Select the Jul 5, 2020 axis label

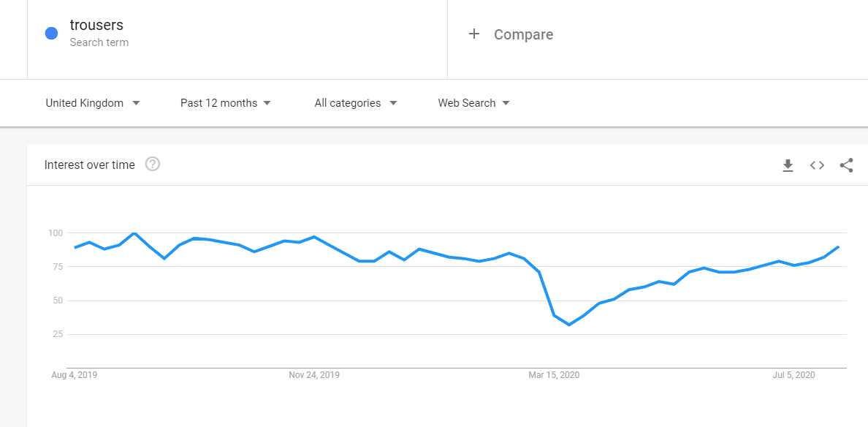pyautogui.click(x=793, y=376)
